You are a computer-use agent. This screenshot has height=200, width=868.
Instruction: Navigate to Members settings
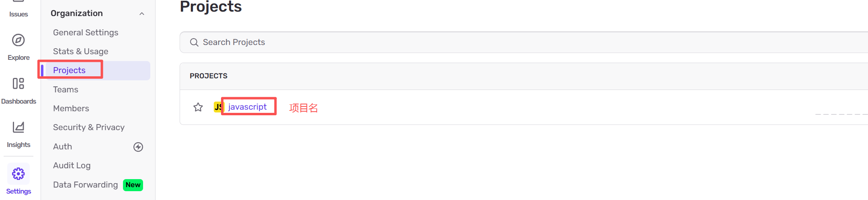click(71, 108)
